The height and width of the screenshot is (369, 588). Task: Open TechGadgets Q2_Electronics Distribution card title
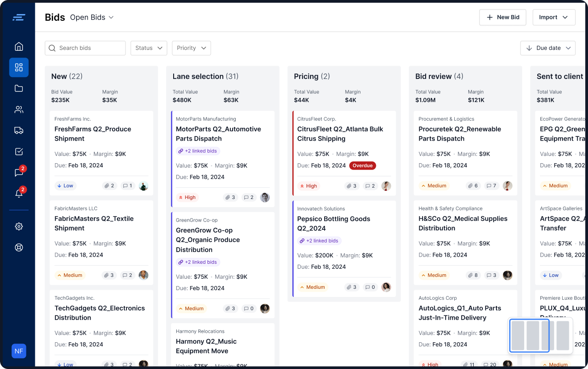tap(100, 313)
